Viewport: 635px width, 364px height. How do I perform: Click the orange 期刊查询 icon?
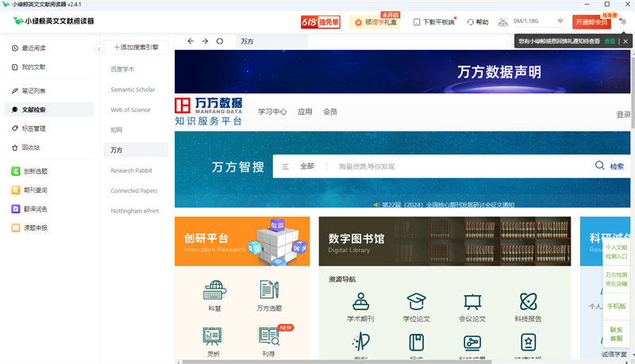pyautogui.click(x=15, y=190)
